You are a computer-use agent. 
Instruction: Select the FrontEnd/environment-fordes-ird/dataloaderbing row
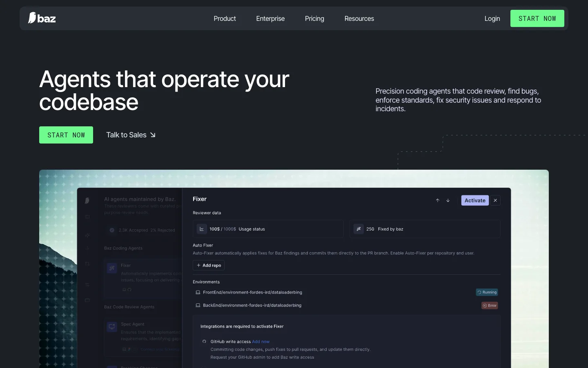point(347,292)
